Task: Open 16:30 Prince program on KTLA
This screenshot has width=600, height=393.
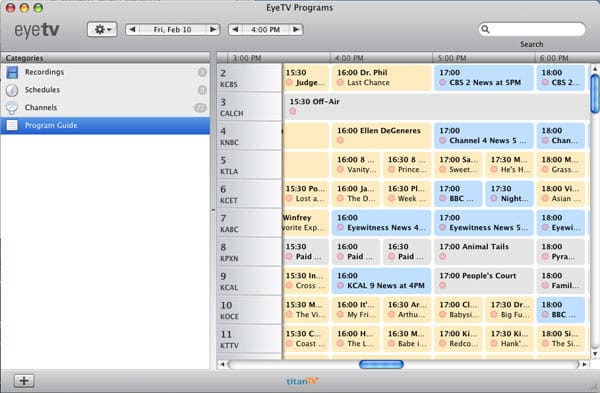Action: [x=407, y=165]
